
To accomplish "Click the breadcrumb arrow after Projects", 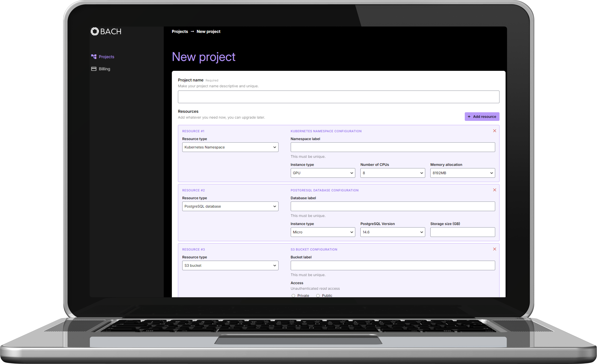I will pyautogui.click(x=192, y=31).
